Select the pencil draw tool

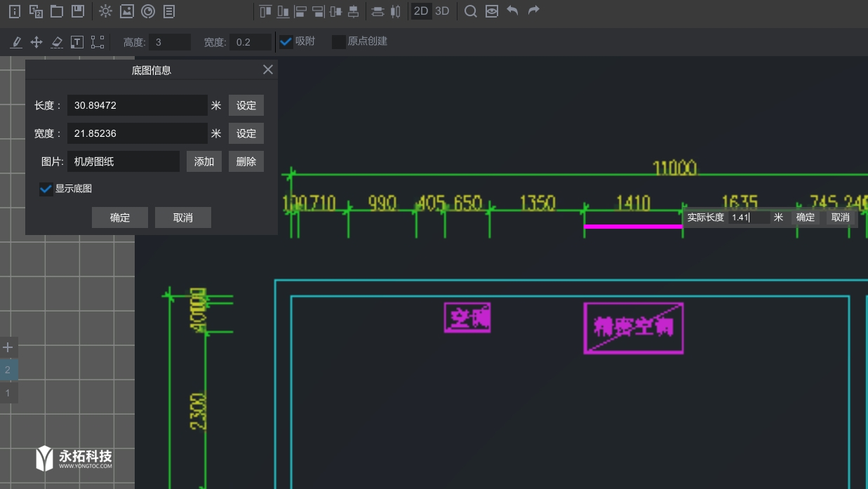(16, 42)
